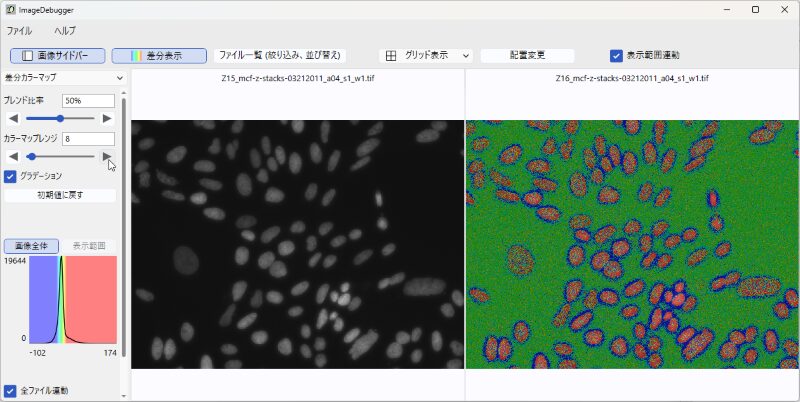
Task: Click the 配置変更 button
Action: click(x=527, y=56)
